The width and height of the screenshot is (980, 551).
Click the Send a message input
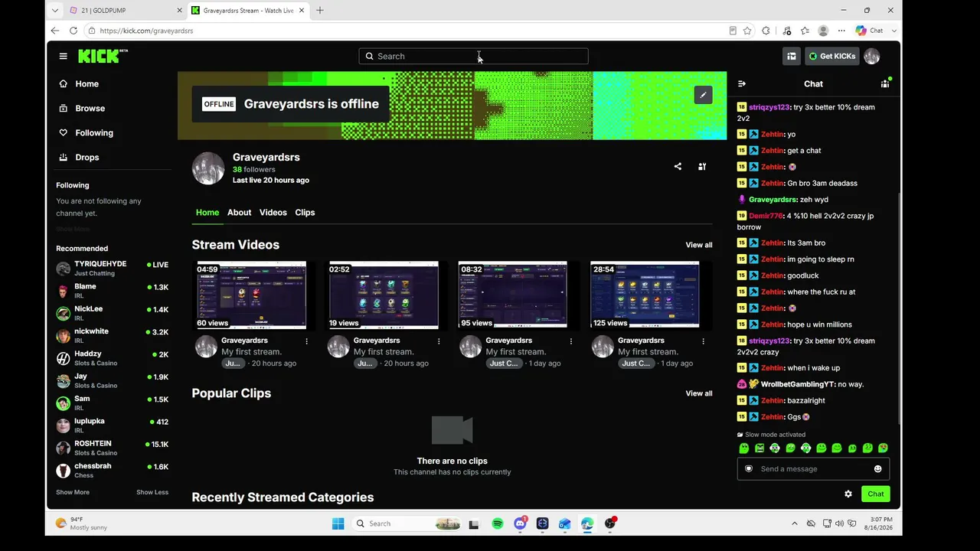click(813, 469)
